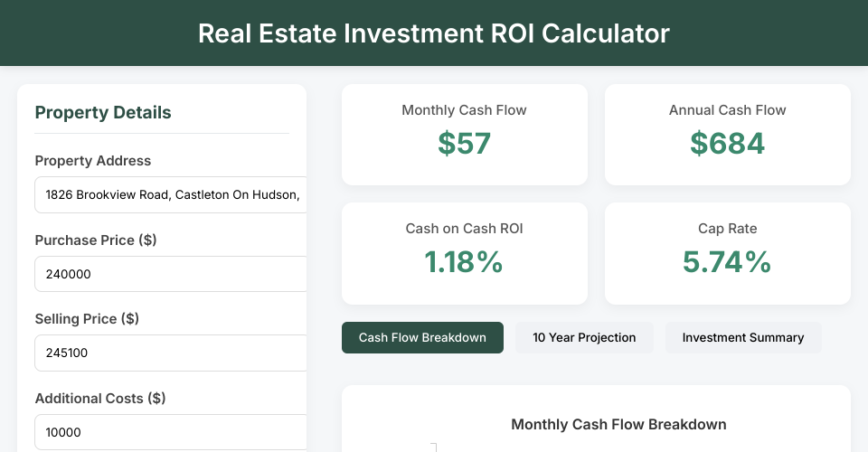Click the Property Address input field
Screen dimensions: 868x452
coord(170,195)
